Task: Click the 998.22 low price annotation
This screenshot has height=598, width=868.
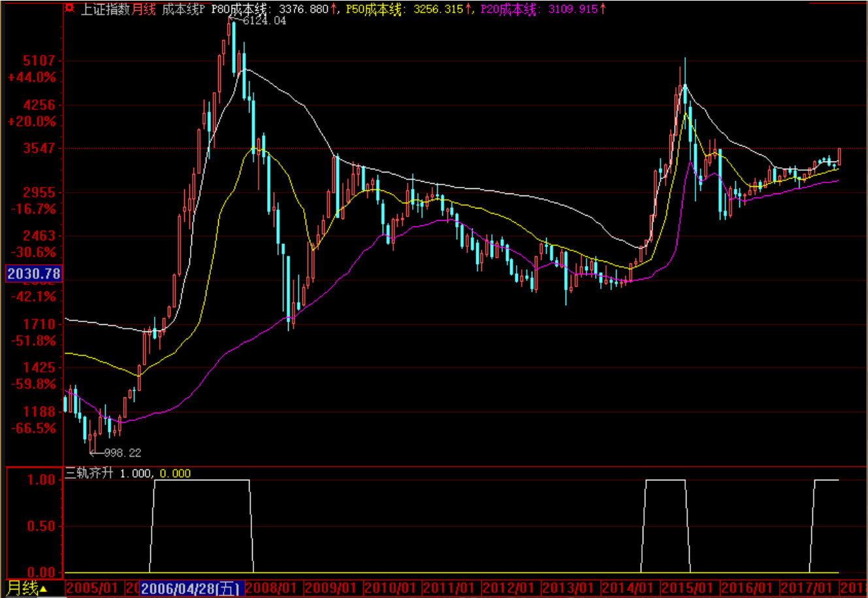Action: (122, 453)
